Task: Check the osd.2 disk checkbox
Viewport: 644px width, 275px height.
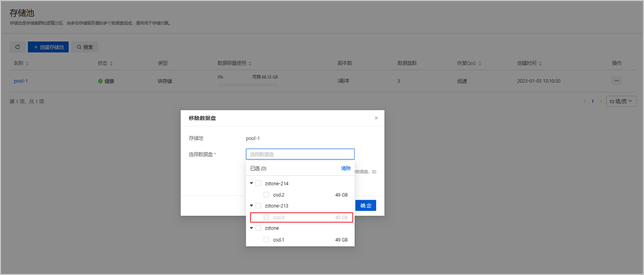Action: coord(266,194)
